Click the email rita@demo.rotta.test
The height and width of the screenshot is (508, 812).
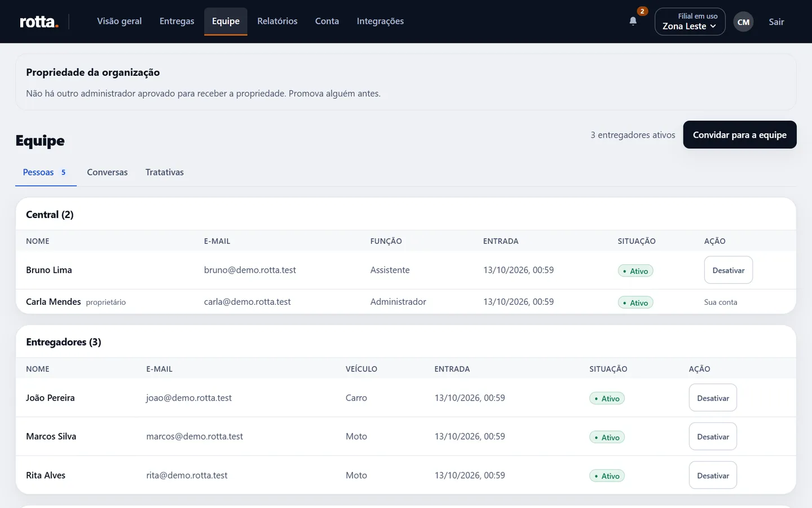pos(187,475)
